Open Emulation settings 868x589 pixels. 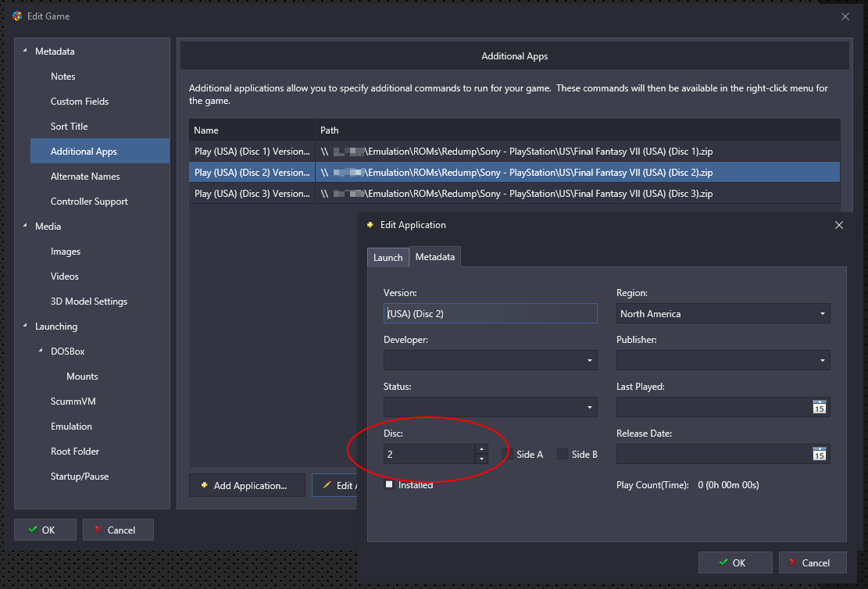click(x=71, y=427)
